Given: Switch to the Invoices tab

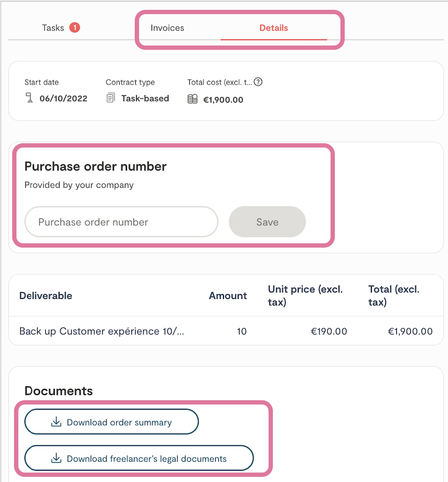Looking at the screenshot, I should [167, 28].
